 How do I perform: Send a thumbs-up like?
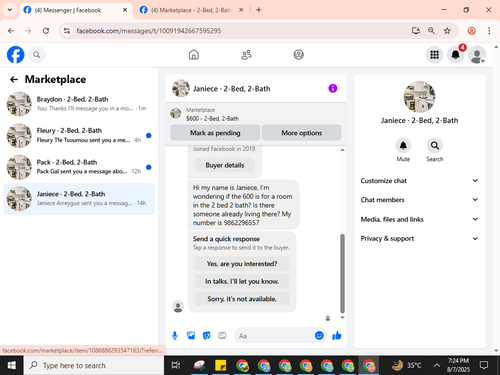click(x=337, y=335)
